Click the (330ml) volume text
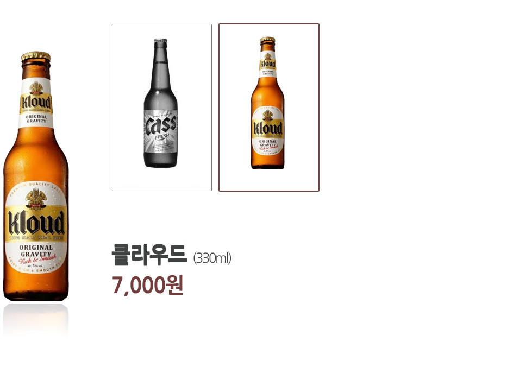This screenshot has height=392, width=532. click(212, 258)
